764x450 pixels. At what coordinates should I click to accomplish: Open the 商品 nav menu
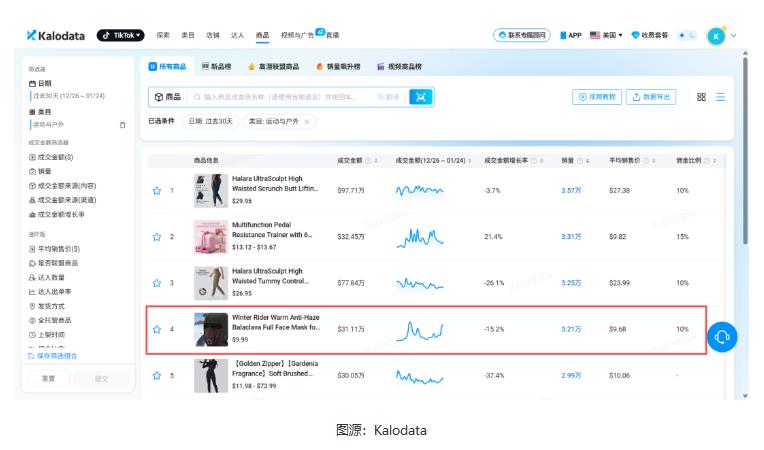[262, 35]
